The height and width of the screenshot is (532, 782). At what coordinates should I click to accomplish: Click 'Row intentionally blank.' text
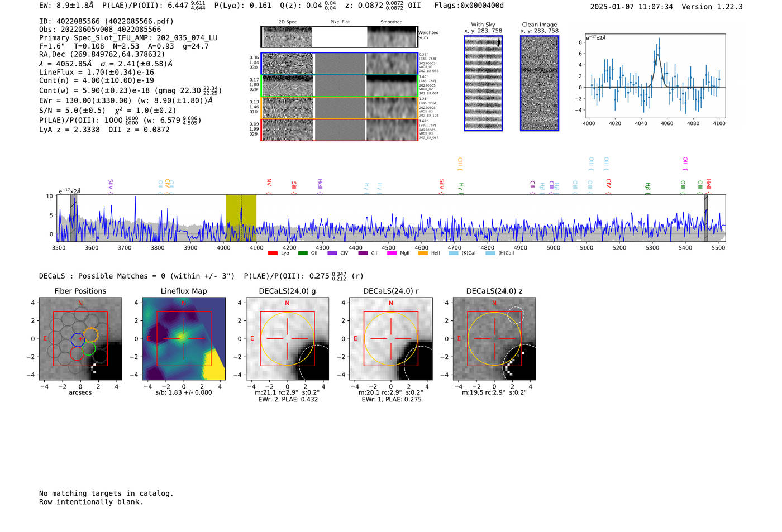[91, 502]
